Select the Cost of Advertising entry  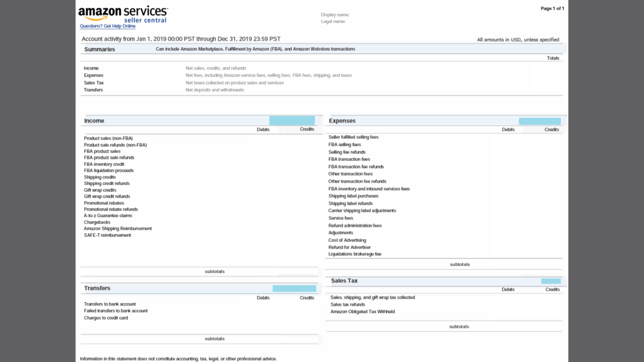click(347, 240)
